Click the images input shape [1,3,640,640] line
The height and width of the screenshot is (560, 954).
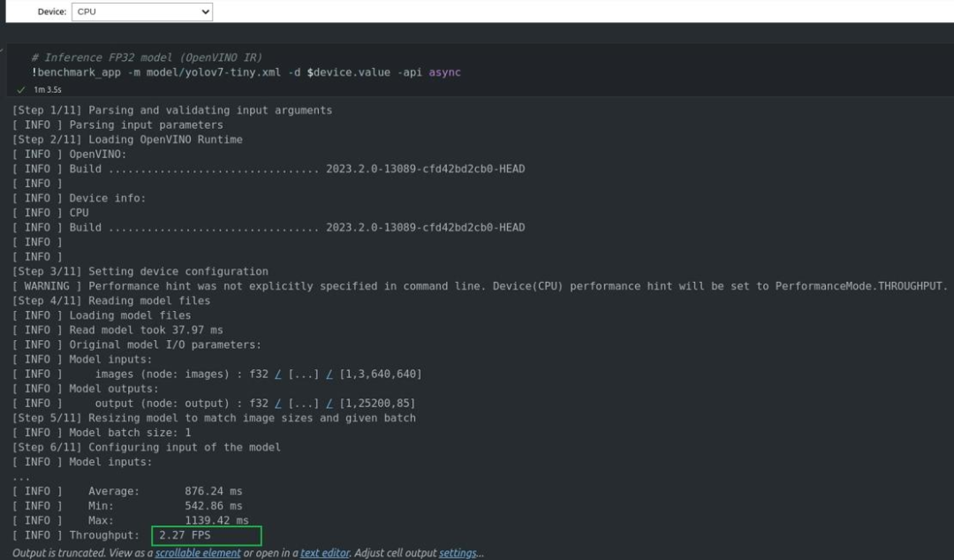tap(217, 375)
